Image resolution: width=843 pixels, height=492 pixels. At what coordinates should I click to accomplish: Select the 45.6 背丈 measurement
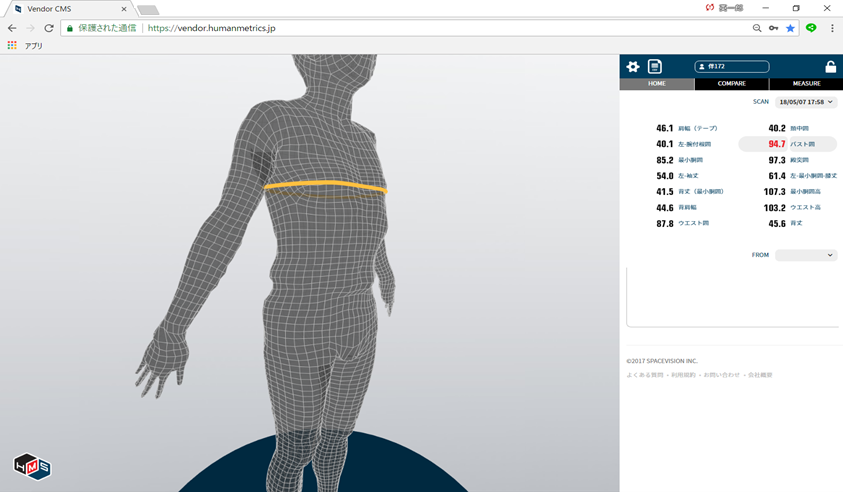point(785,223)
